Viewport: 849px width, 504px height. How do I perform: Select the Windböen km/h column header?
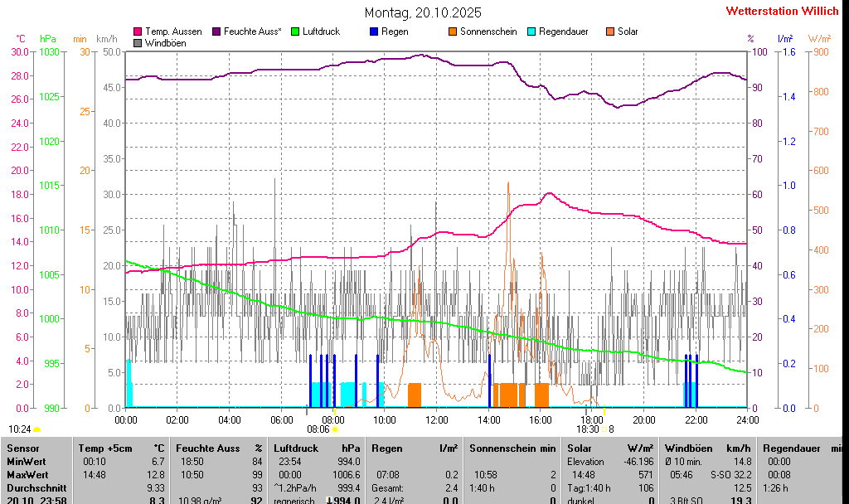[x=708, y=448]
